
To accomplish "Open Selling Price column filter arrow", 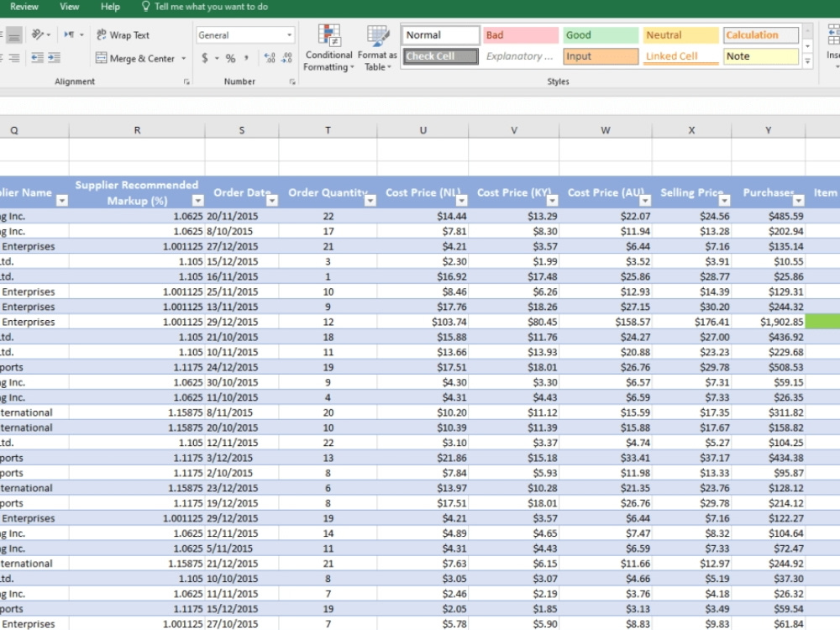I will (724, 201).
